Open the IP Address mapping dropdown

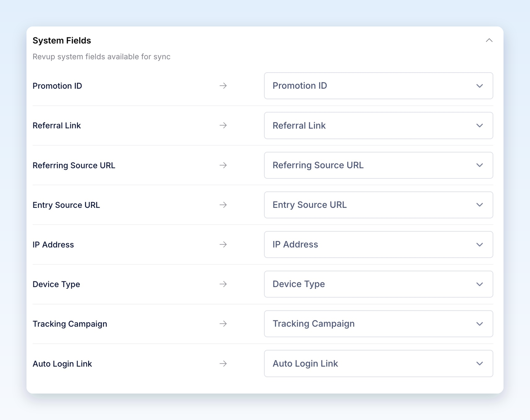tap(378, 245)
